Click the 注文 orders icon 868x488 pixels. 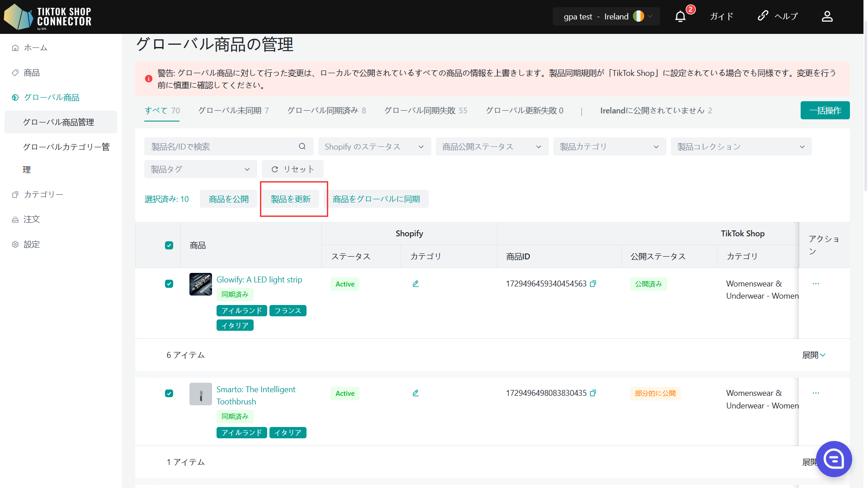tap(15, 220)
